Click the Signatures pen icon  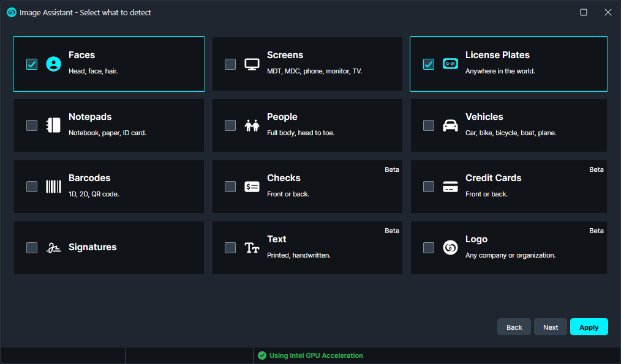click(54, 248)
